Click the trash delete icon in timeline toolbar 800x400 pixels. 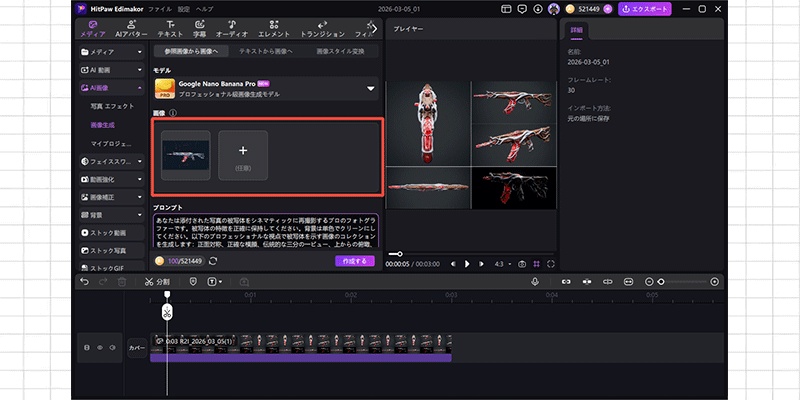122,282
